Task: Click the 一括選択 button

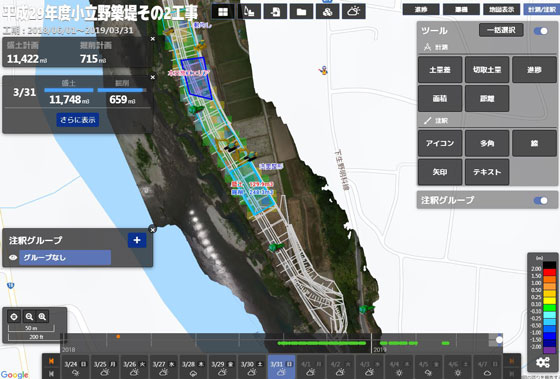Action: 501,30
